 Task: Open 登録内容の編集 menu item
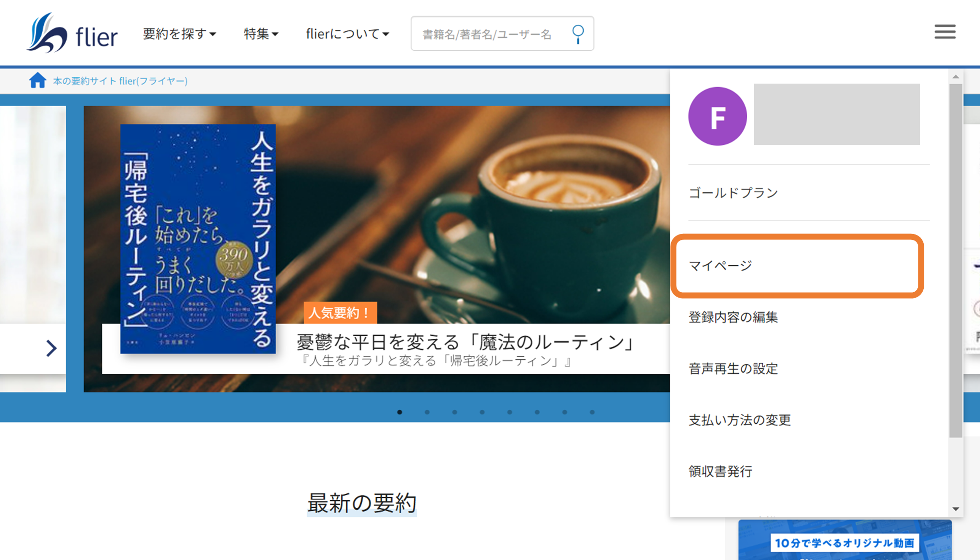point(733,317)
